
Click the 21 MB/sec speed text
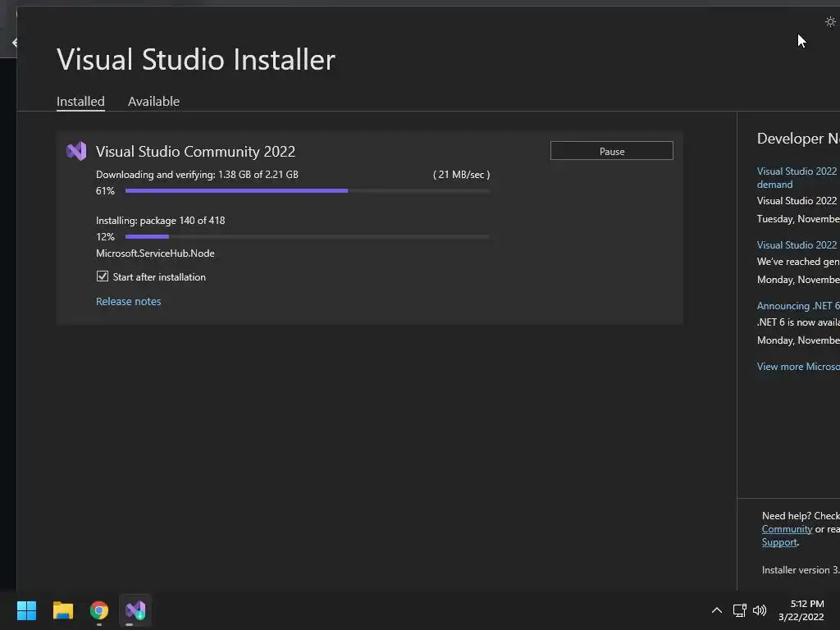[461, 175]
